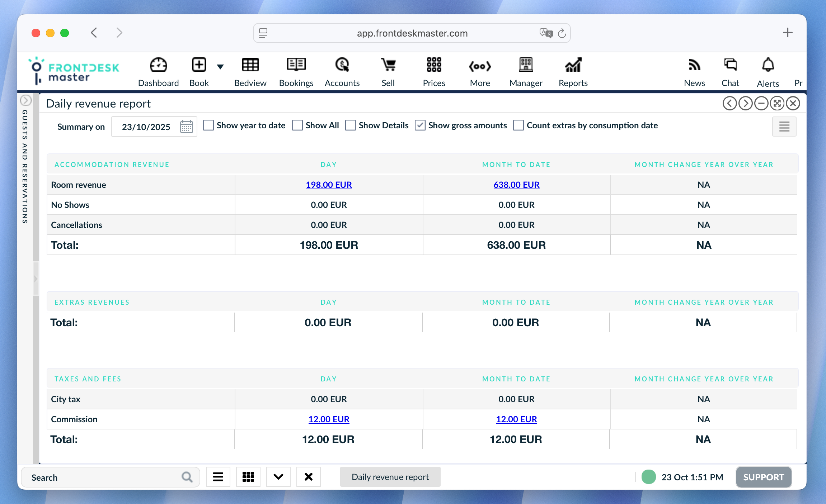Viewport: 826px width, 504px height.
Task: Click the down chevron in bottom bar
Action: pos(278,477)
